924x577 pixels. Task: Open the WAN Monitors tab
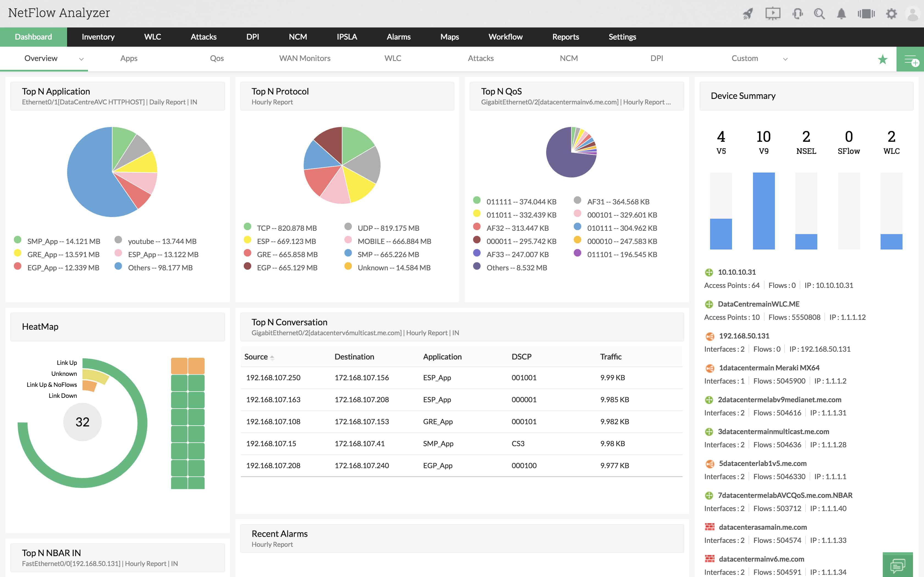click(x=304, y=58)
